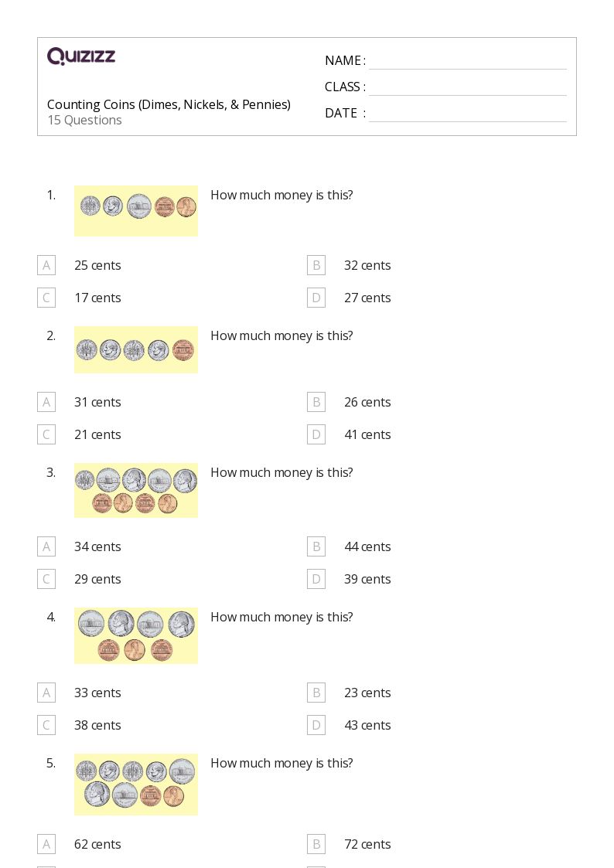Click the NAME input line
The height and width of the screenshot is (868, 614).
coord(468,62)
